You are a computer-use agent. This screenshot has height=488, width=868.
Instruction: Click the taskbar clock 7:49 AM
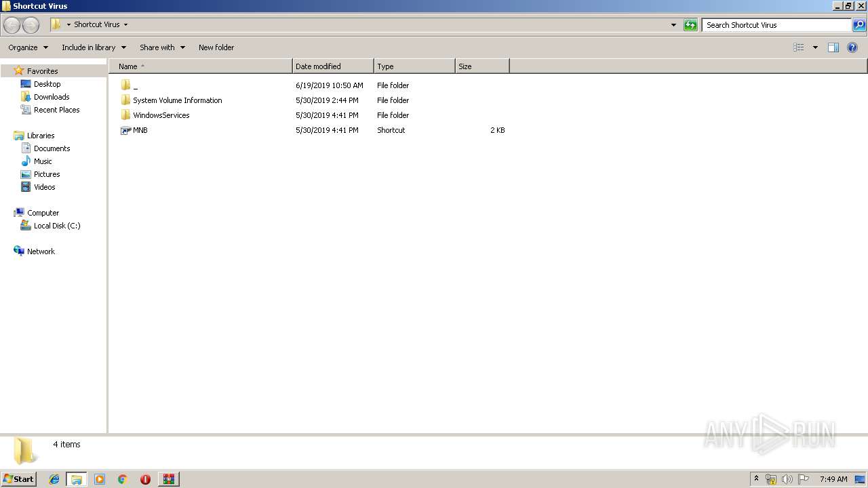click(833, 479)
